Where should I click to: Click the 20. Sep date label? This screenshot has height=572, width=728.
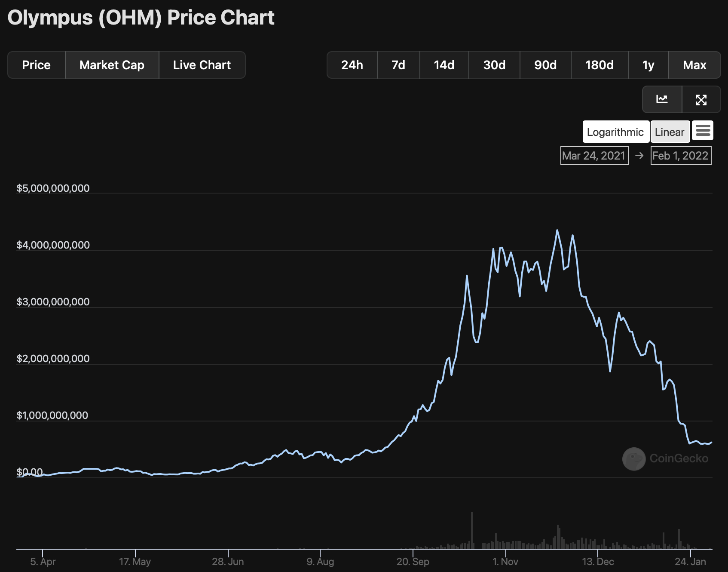413,562
